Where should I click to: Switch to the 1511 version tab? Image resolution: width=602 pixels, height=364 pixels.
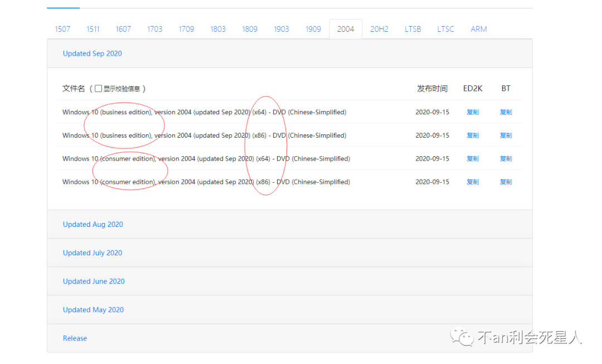click(x=93, y=29)
